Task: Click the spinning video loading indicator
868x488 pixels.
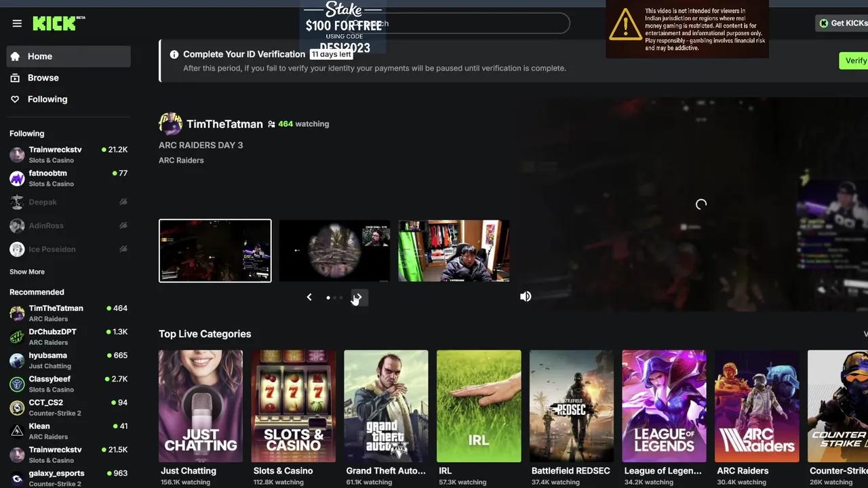Action: [x=701, y=204]
